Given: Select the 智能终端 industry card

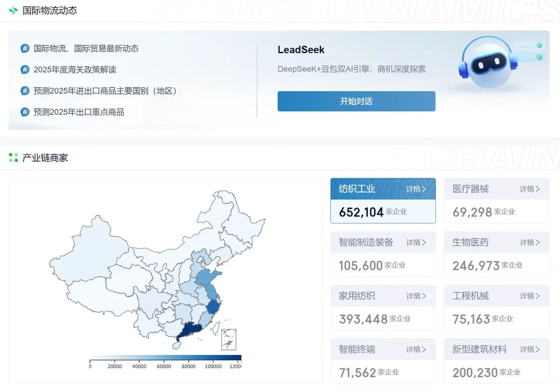Looking at the screenshot, I should pos(383,361).
